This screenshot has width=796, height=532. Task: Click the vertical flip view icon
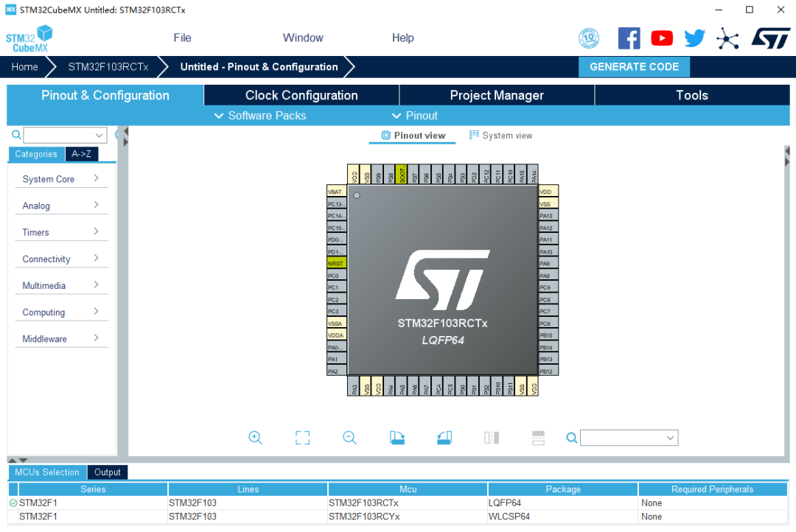pos(492,438)
